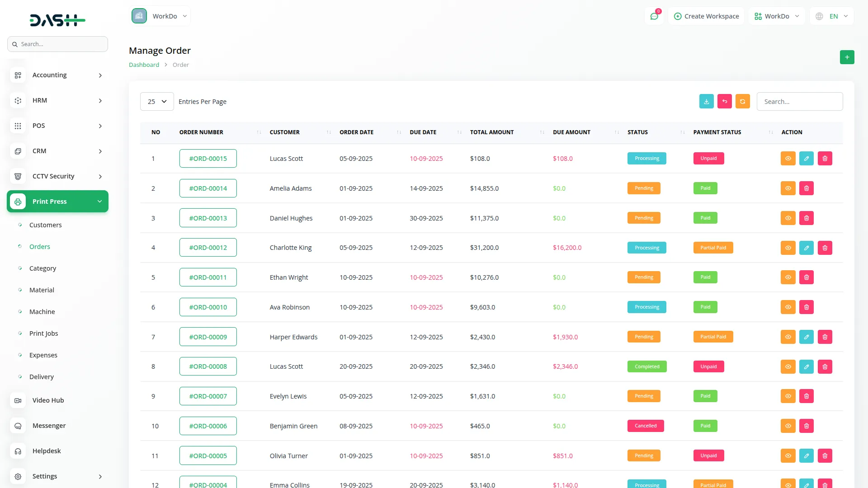This screenshot has height=488, width=868.
Task: Delete order #ORD-00014 using trash icon
Action: point(806,188)
